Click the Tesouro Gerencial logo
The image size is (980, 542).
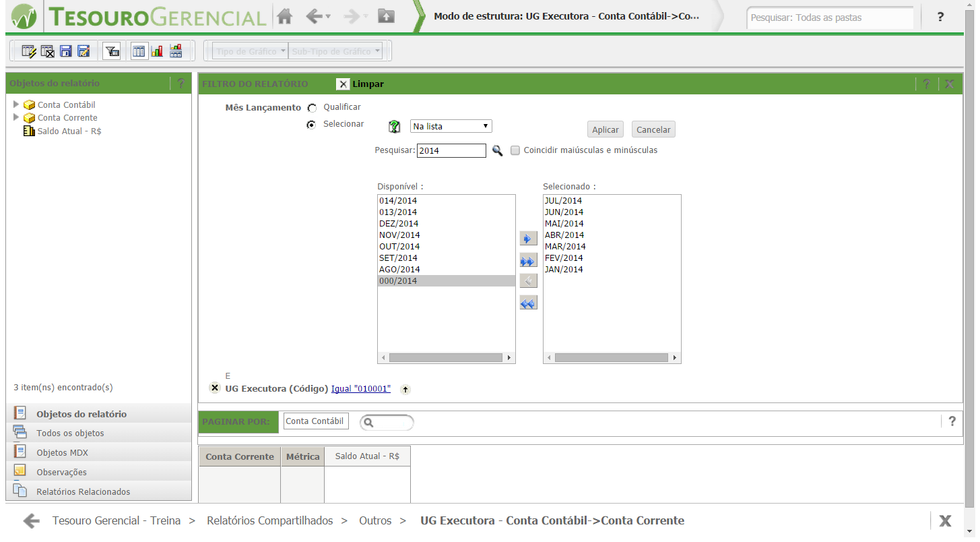(139, 17)
